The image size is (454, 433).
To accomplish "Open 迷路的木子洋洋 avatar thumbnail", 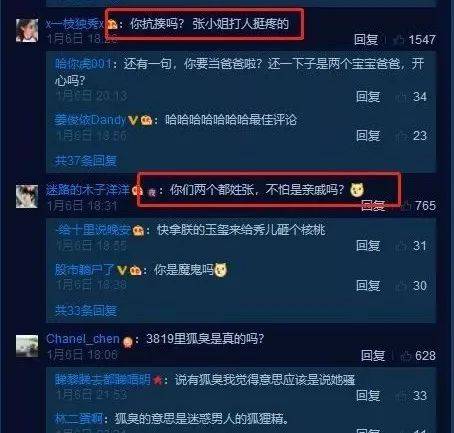I will coord(27,197).
